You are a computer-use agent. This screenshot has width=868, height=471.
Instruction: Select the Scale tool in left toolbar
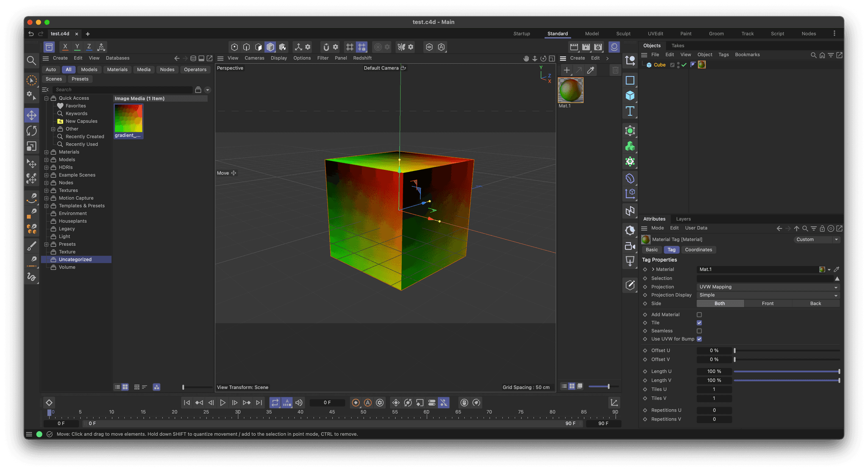click(32, 147)
